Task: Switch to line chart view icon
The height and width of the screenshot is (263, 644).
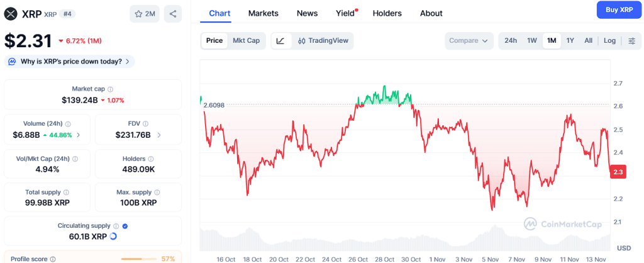Action: (280, 41)
